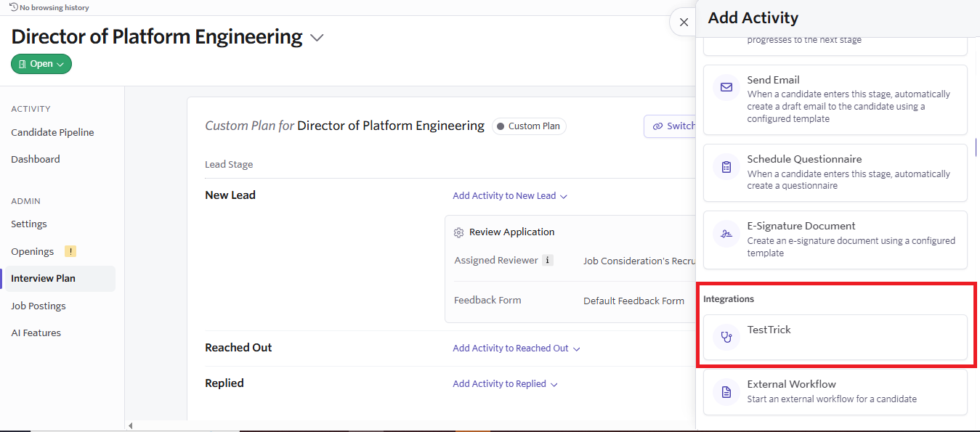Viewport: 980px width, 432px height.
Task: Click the TestTrick stethoscope icon
Action: click(x=726, y=337)
